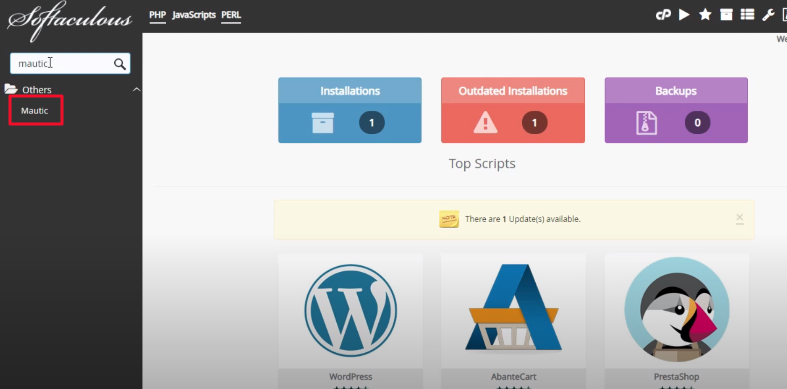
Task: Open the Outdated Installations card header
Action: pos(513,91)
